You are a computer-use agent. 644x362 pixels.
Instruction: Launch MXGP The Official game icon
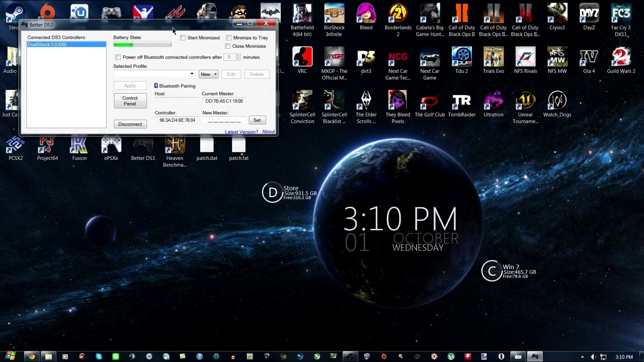(x=334, y=64)
